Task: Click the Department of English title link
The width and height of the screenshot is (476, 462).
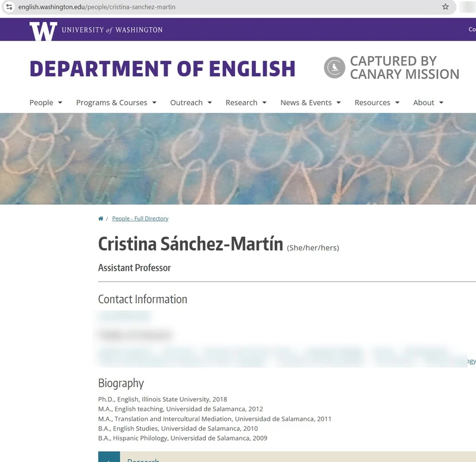Action: (162, 68)
